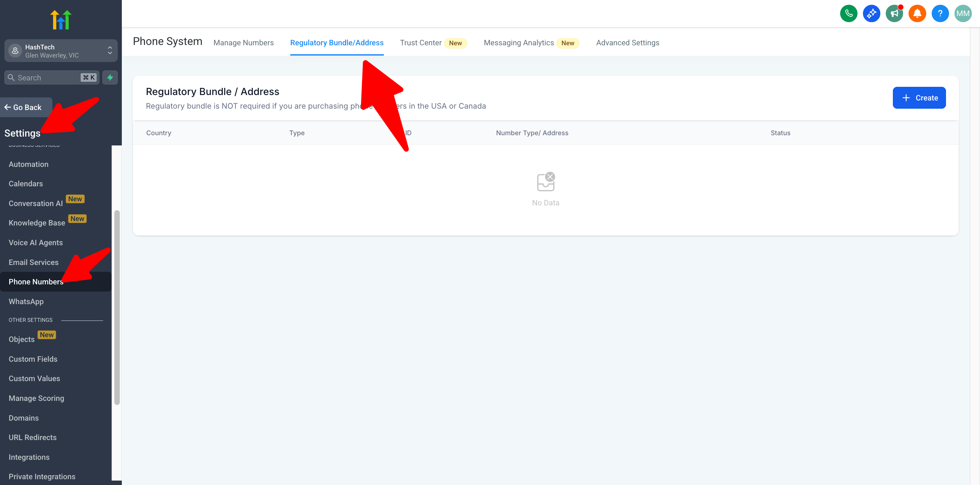Expand the HashTech account switcher
980x485 pixels.
pos(61,51)
